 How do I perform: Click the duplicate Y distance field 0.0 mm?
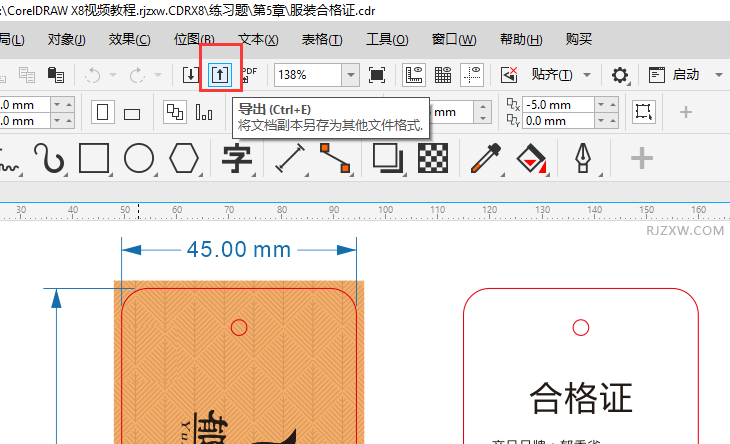tap(558, 121)
